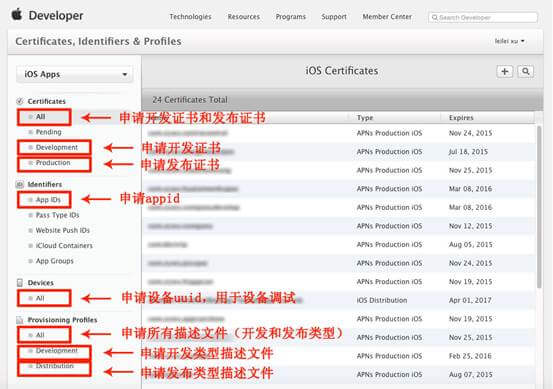This screenshot has height=389, width=553.
Task: Open the Member Center menu item
Action: [x=387, y=17]
